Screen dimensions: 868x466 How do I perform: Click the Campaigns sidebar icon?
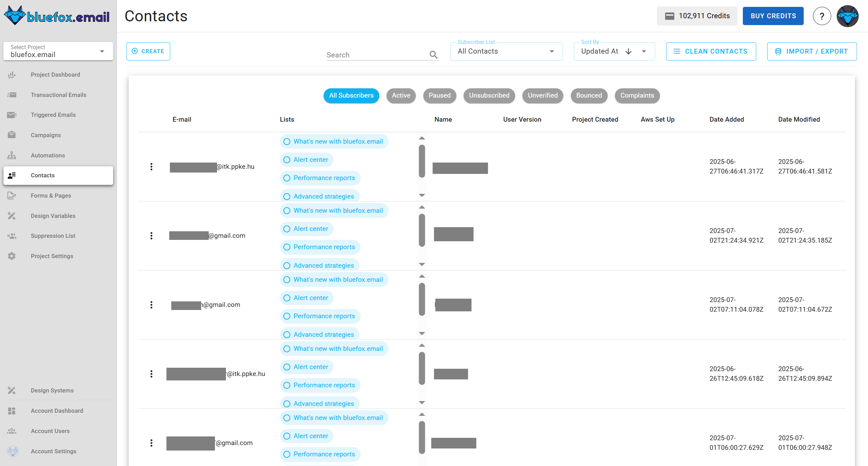[12, 135]
